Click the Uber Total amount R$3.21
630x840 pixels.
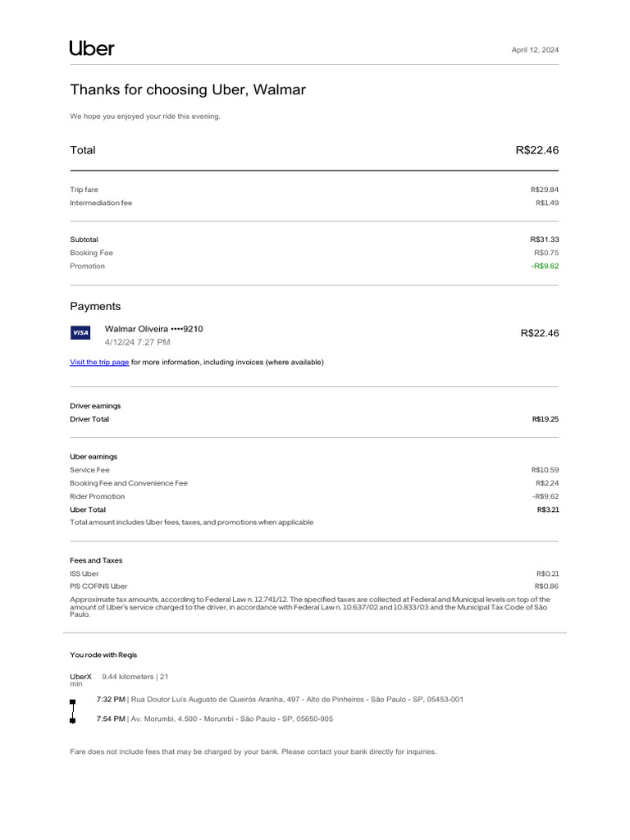pyautogui.click(x=547, y=509)
